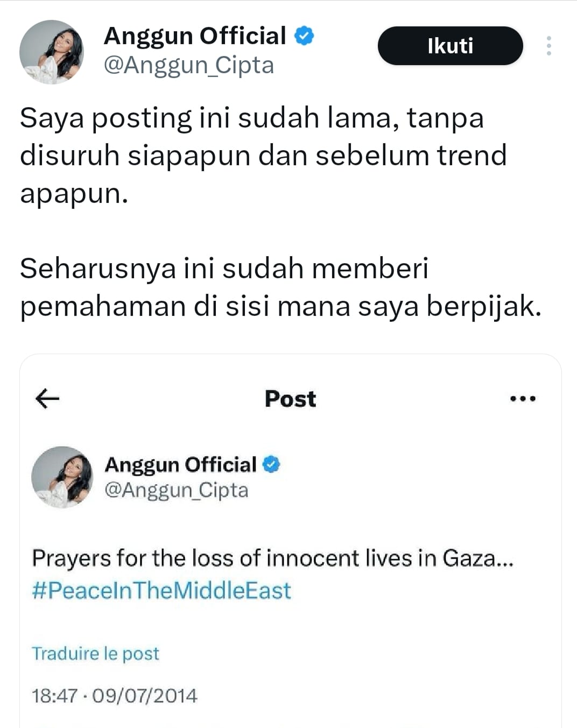Click the verified badge in the quoted post
The width and height of the screenshot is (577, 728).
271,464
